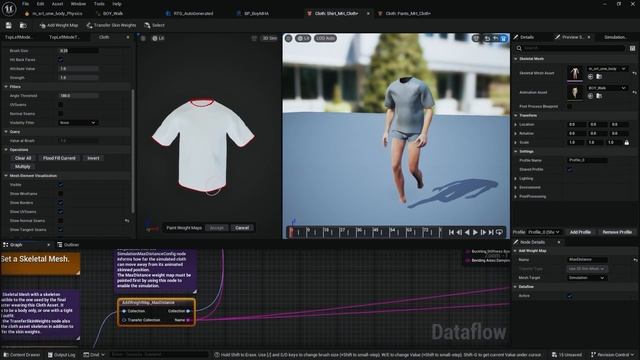
Task: Click the Unreal Engine logo icon
Action: [x=9, y=9]
